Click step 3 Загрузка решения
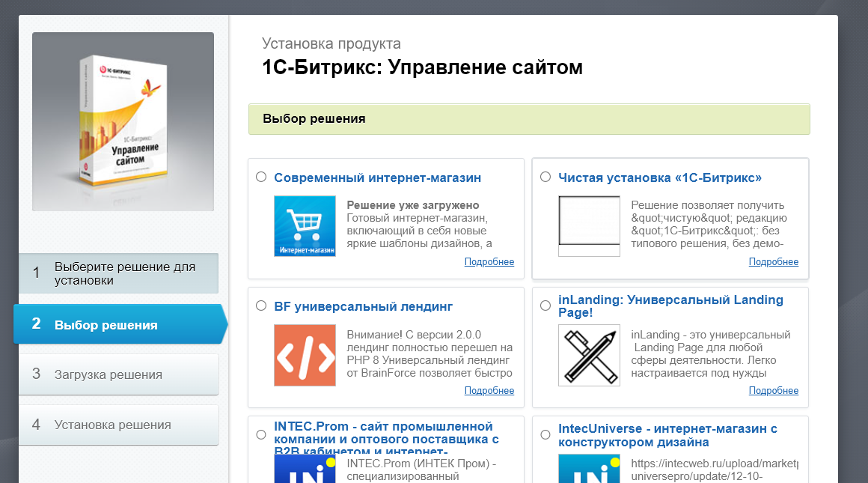Viewport: 868px width, 483px height. (x=118, y=374)
